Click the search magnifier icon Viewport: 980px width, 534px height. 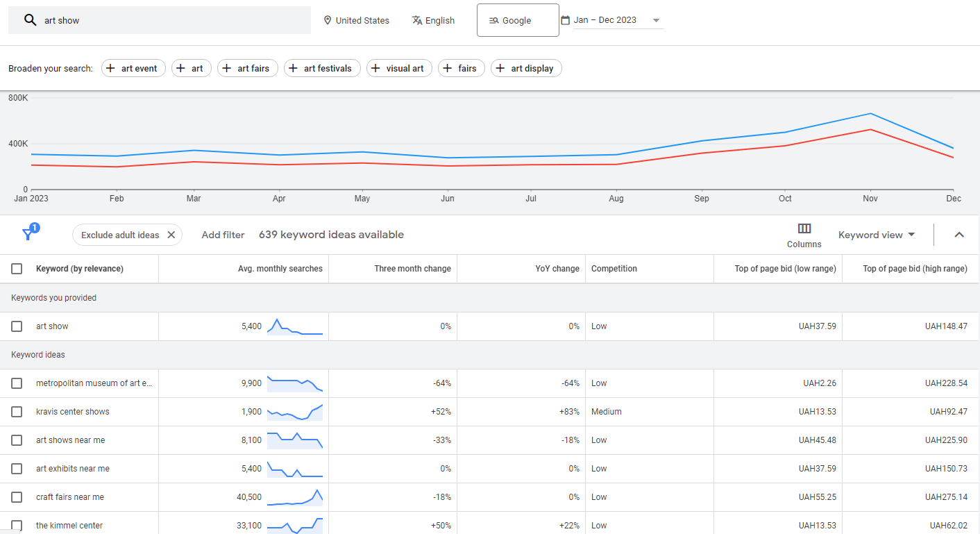30,20
